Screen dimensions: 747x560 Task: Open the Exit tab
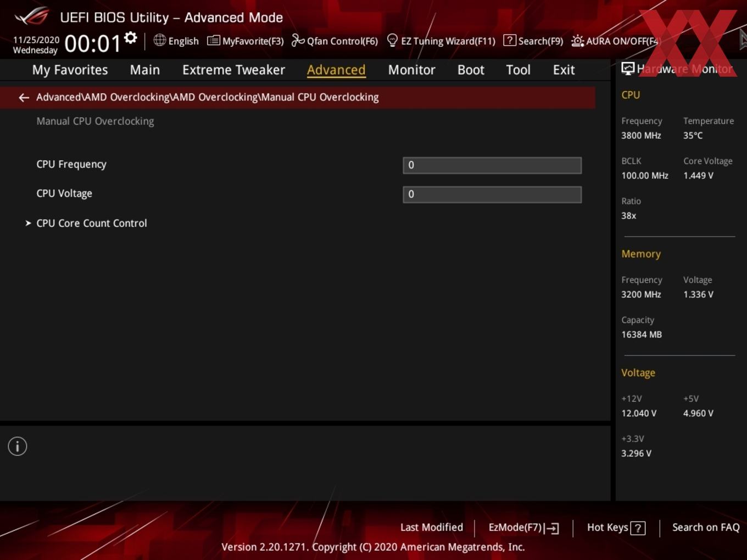point(564,70)
